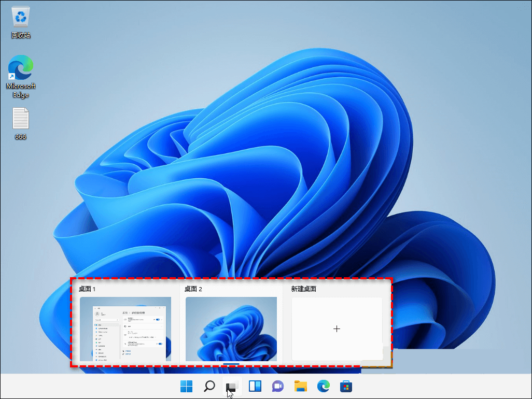Click the 666 filename label on desktop

[21, 137]
